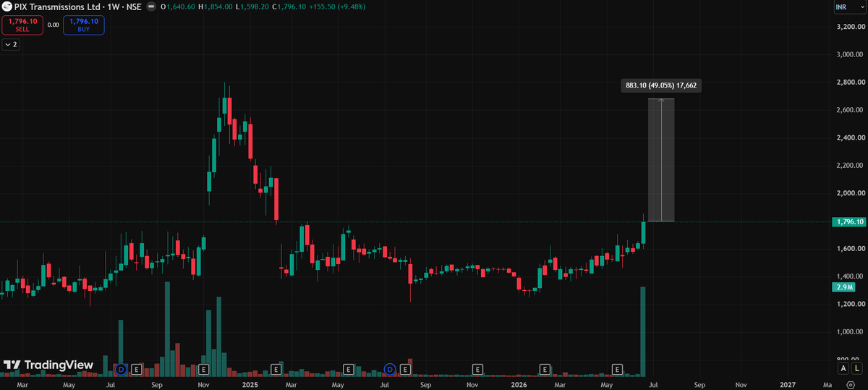Click the gray price range measurement box
The image size is (868, 390).
coord(661,159)
